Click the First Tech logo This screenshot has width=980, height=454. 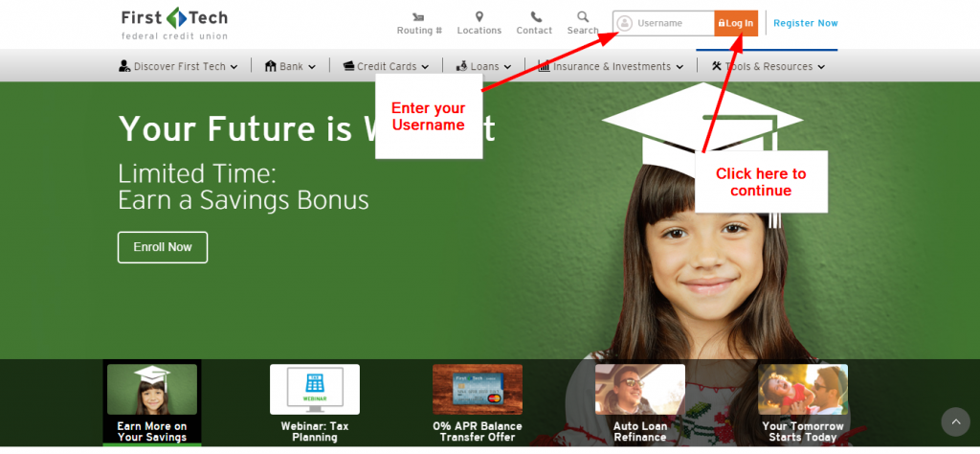(174, 24)
